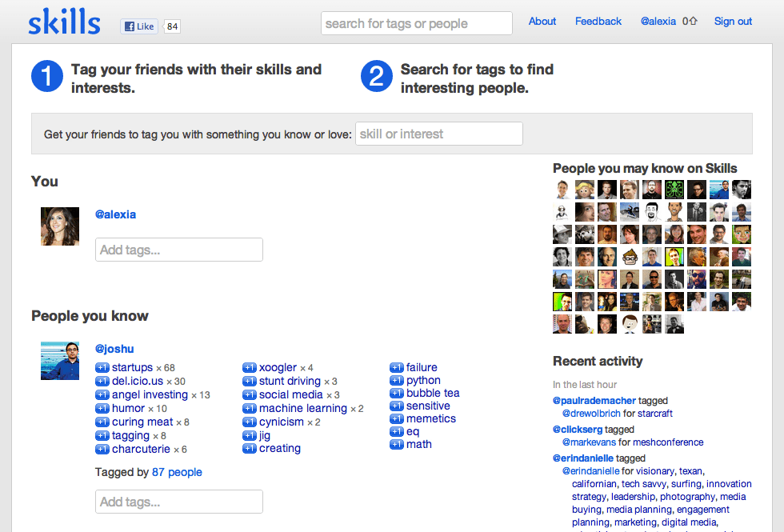
Task: Click the Facebook Like button
Action: coord(139,26)
